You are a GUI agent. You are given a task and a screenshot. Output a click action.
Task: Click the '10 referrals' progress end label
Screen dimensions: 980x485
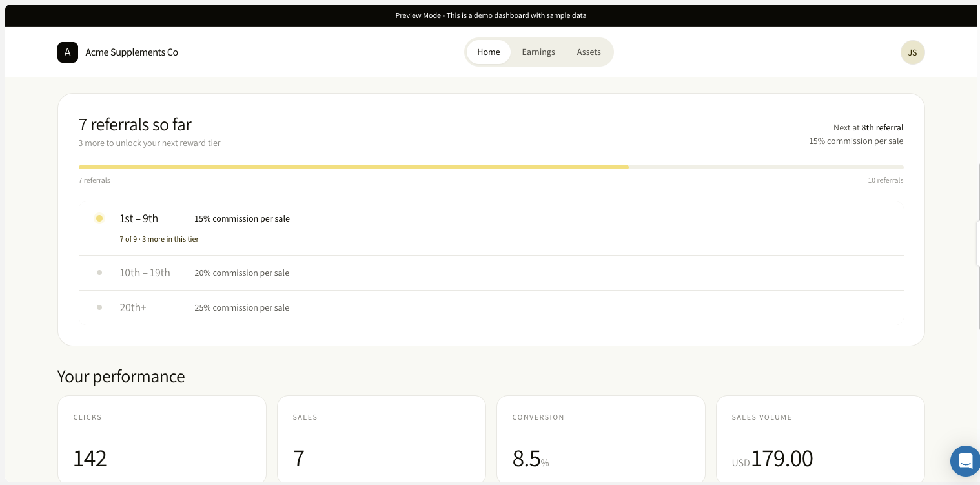pos(885,180)
